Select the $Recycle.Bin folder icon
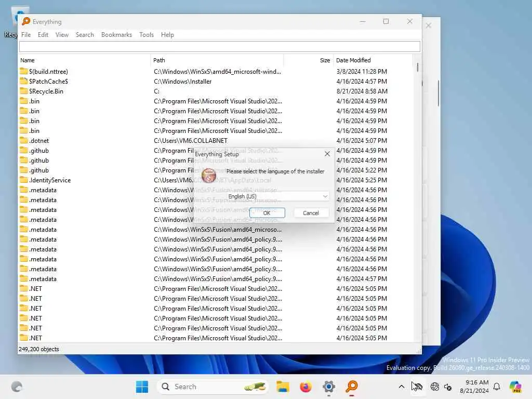The image size is (532, 399). click(x=24, y=91)
